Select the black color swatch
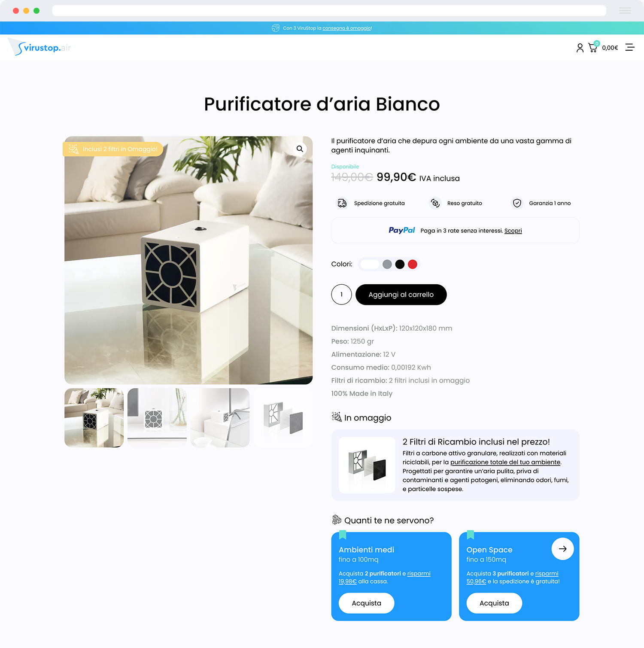The width and height of the screenshot is (644, 648). (x=400, y=264)
